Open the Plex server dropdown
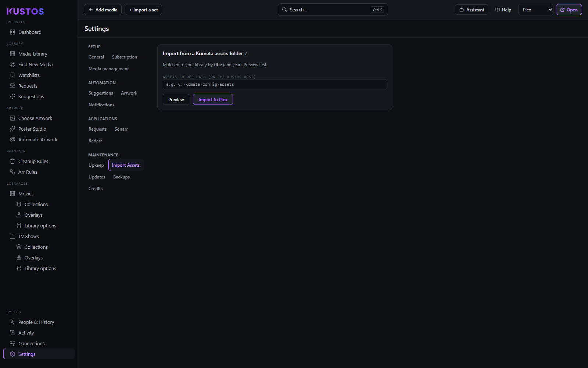This screenshot has width=588, height=368. pyautogui.click(x=536, y=10)
